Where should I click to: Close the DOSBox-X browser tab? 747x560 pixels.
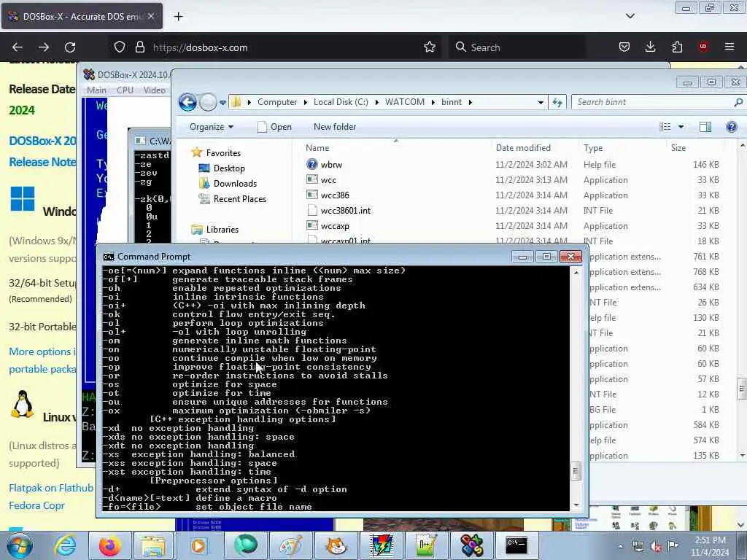pos(151,16)
